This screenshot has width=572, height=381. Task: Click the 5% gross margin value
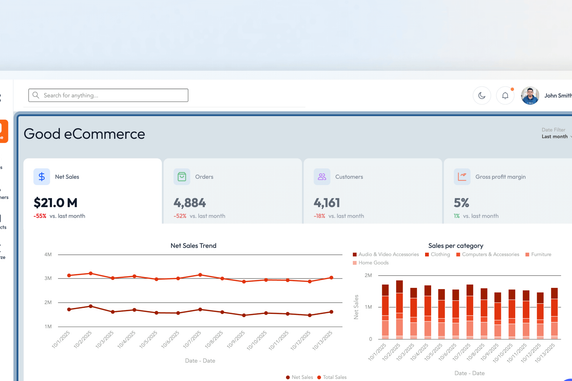tap(461, 203)
